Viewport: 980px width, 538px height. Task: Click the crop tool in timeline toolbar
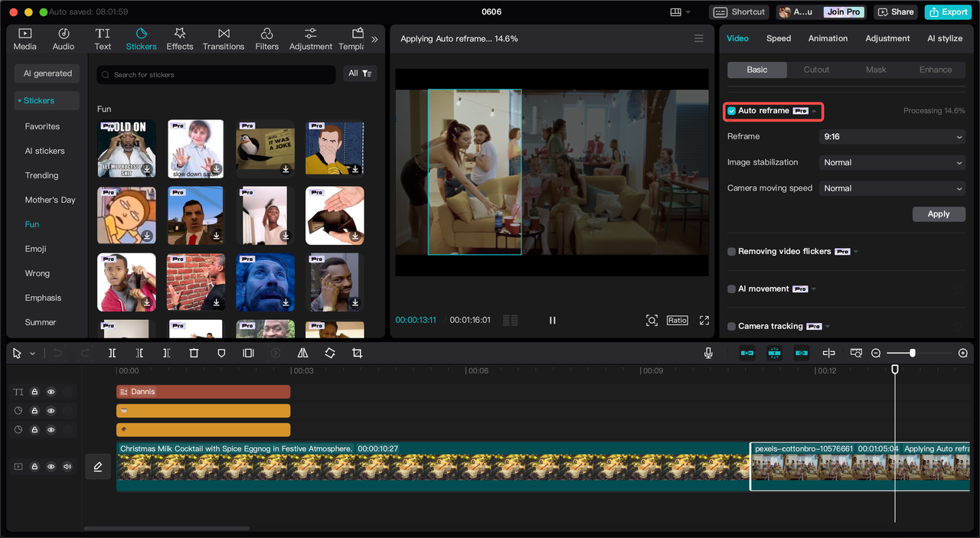(x=357, y=353)
